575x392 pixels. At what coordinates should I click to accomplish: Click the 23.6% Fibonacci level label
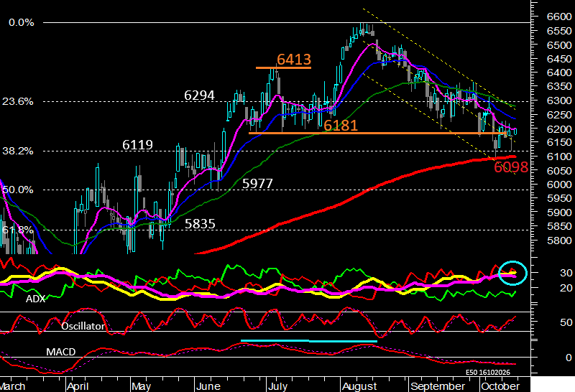(18, 101)
